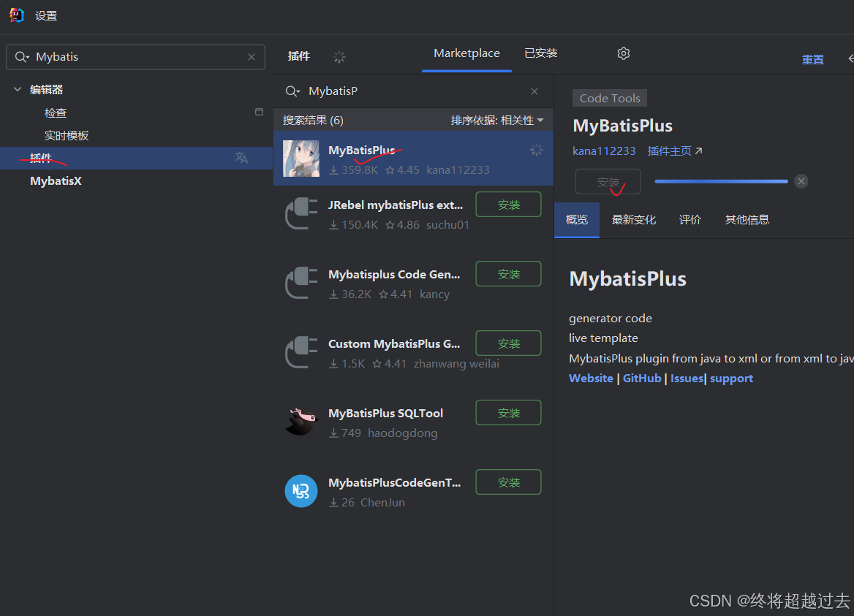Viewport: 854px width, 616px height.
Task: Select MybatisPlusCodeGenT... result title
Action: (394, 483)
